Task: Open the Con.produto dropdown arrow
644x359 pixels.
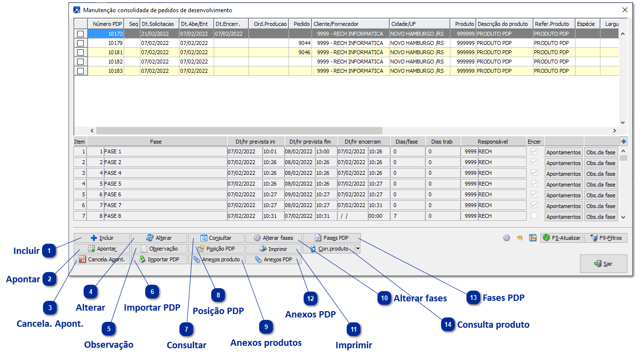Action: pyautogui.click(x=357, y=249)
